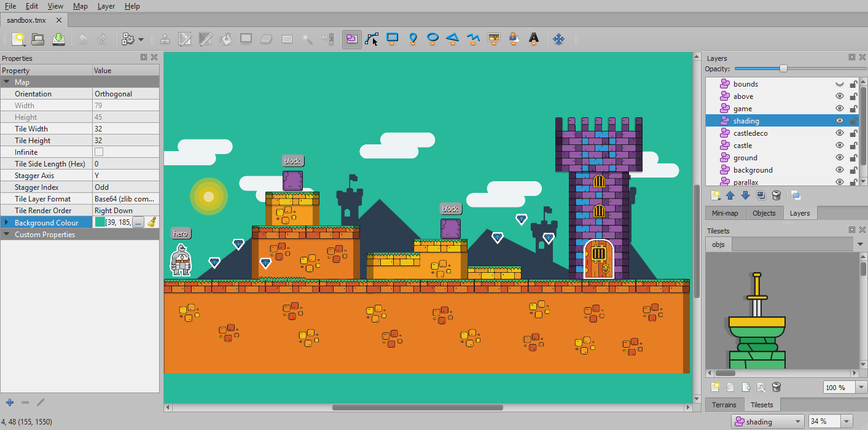Toggle the Infinite map checkbox
This screenshot has width=868, height=430.
pos(99,152)
